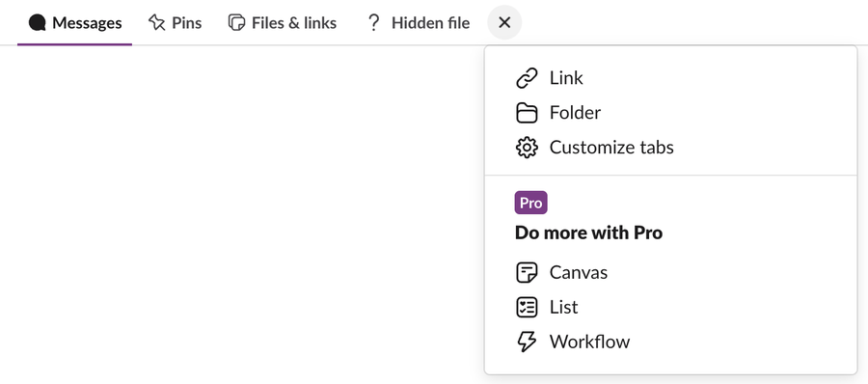The image size is (868, 384).
Task: Click the 'Do more with Pro' heading
Action: click(588, 233)
